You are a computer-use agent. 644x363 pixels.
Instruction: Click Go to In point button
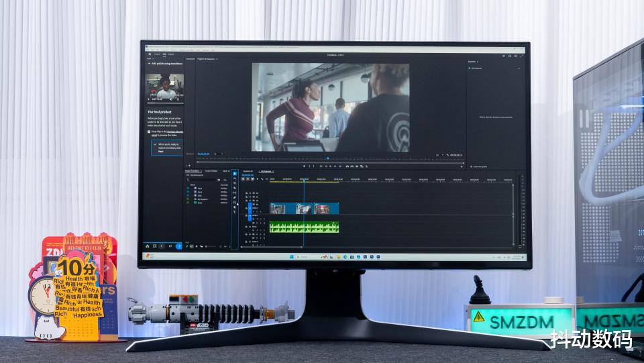(321, 166)
